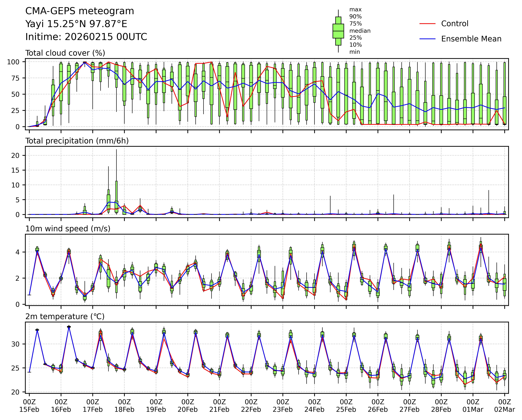
Task: Click the 'Control' legend label
Action: point(455,24)
